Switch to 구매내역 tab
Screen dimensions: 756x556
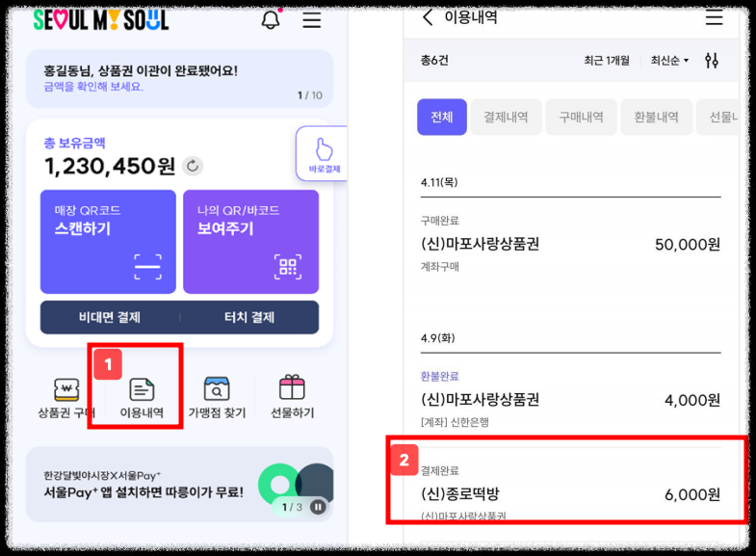pyautogui.click(x=581, y=118)
